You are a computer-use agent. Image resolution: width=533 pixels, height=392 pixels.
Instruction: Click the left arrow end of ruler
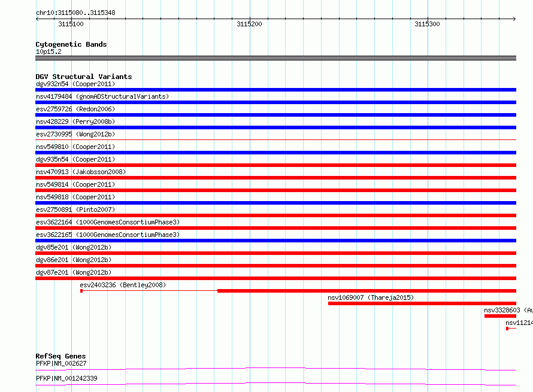37,19
